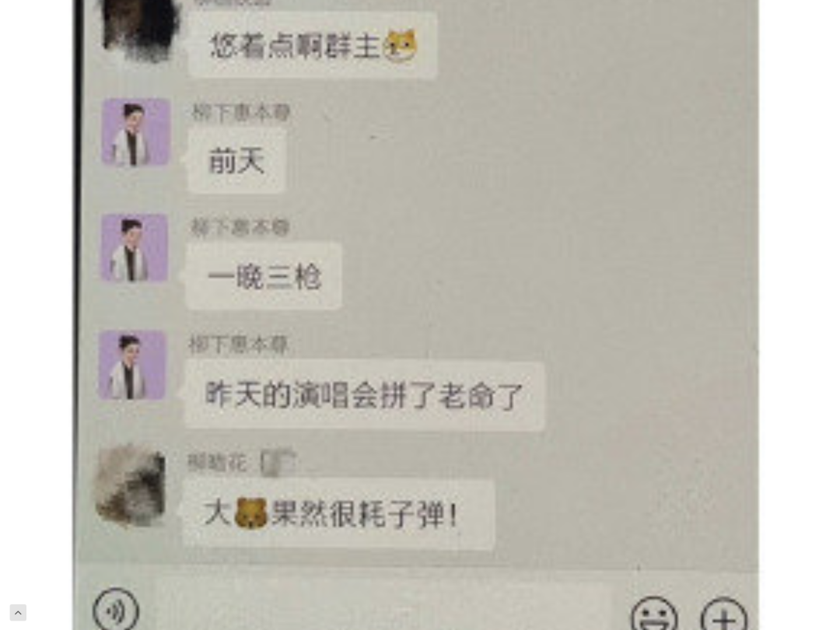Tap avatar beside the 前天 message
Screen dimensions: 840x630
(x=135, y=131)
